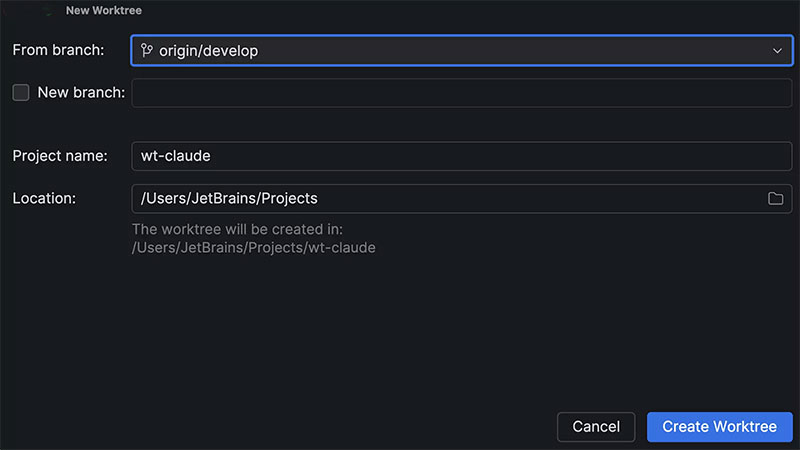Click the /Users/JetBrains/Projects text in Location
Screen dimensions: 800x450
click(x=229, y=198)
